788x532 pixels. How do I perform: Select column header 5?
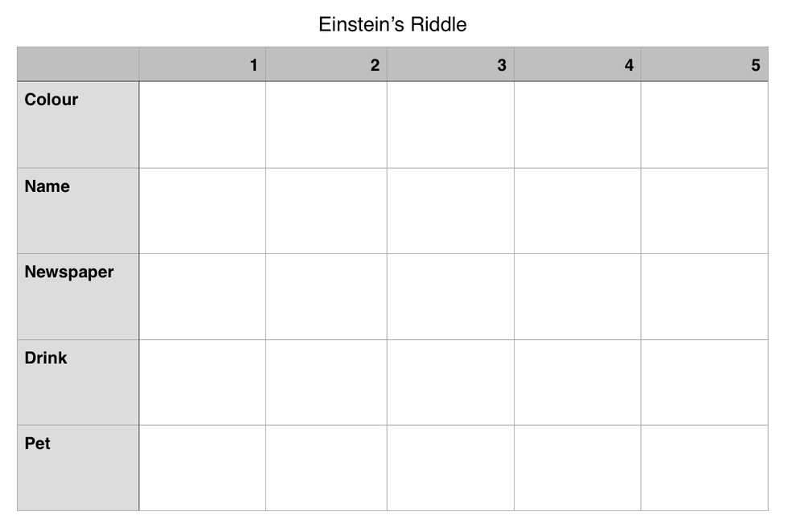click(704, 65)
